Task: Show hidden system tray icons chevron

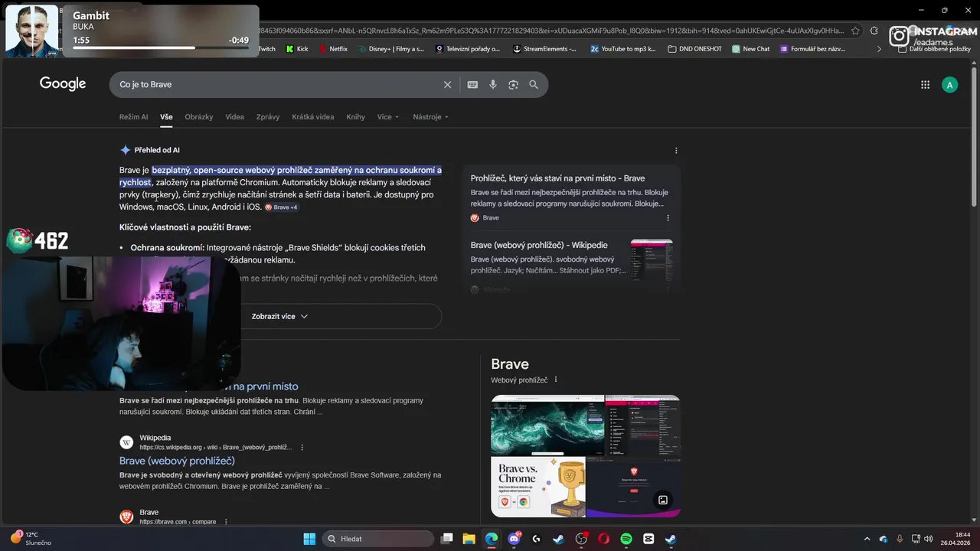Action: click(x=867, y=539)
